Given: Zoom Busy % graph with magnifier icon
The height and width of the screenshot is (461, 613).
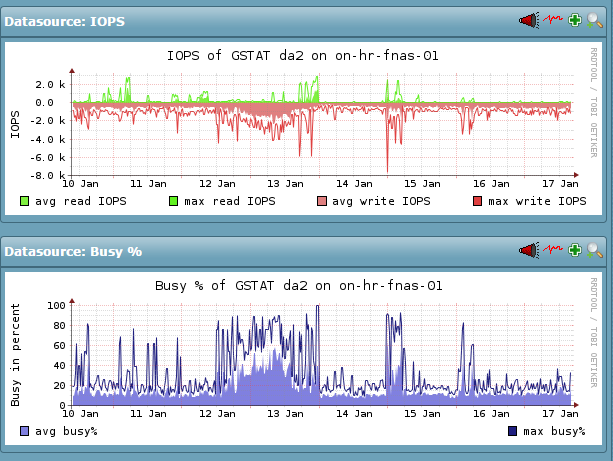Looking at the screenshot, I should point(595,250).
